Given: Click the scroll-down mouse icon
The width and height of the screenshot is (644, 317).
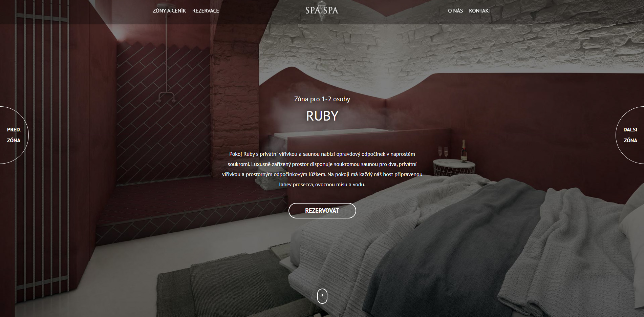Looking at the screenshot, I should click(322, 296).
